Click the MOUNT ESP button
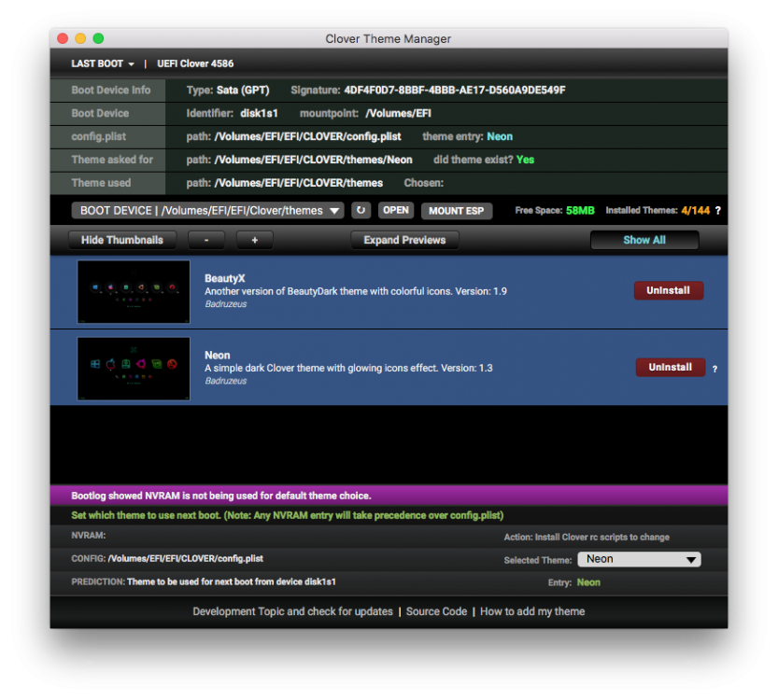The width and height of the screenshot is (778, 700). coord(456,211)
